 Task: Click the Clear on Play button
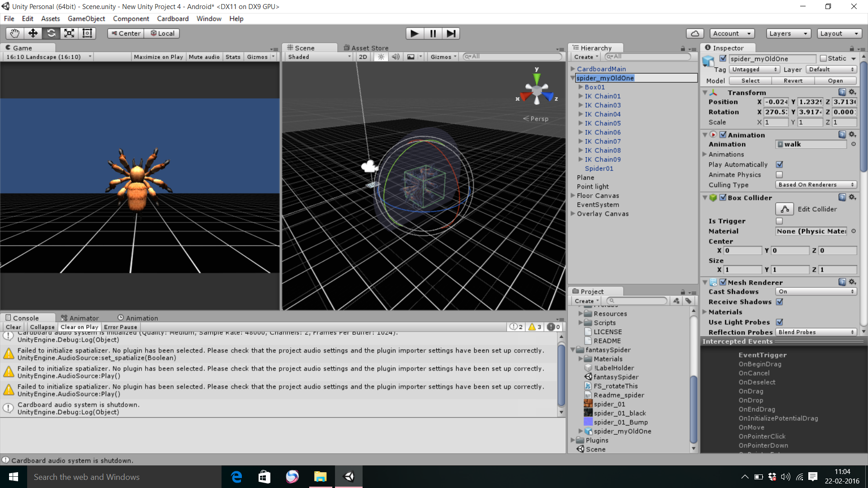click(x=79, y=327)
